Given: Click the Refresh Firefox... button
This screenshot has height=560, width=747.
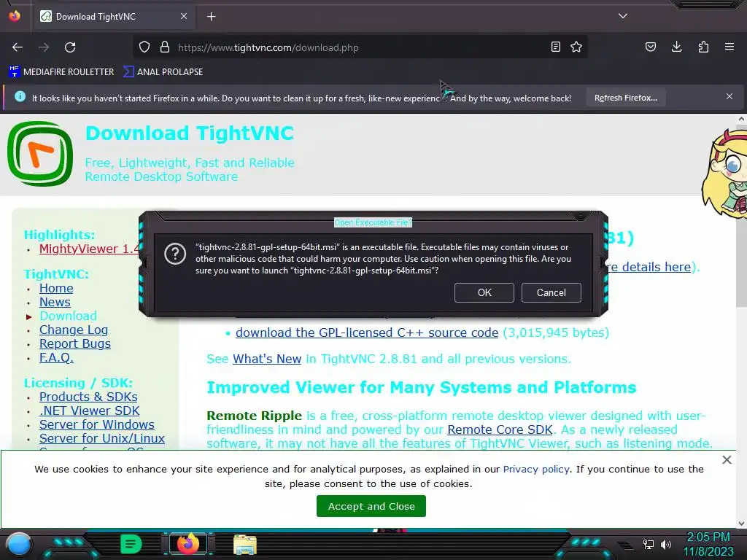Looking at the screenshot, I should click(x=625, y=98).
